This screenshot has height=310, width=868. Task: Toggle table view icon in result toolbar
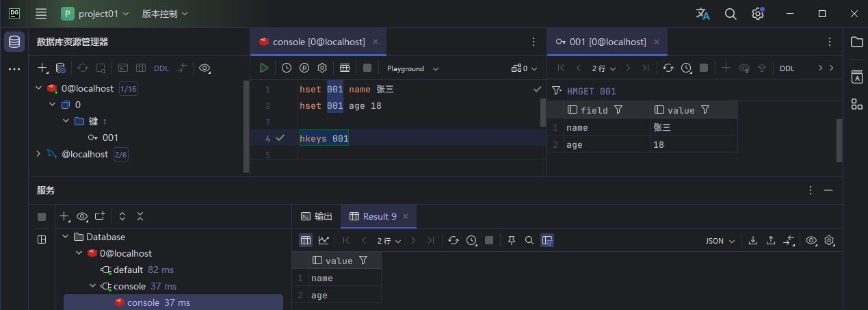[x=306, y=240]
